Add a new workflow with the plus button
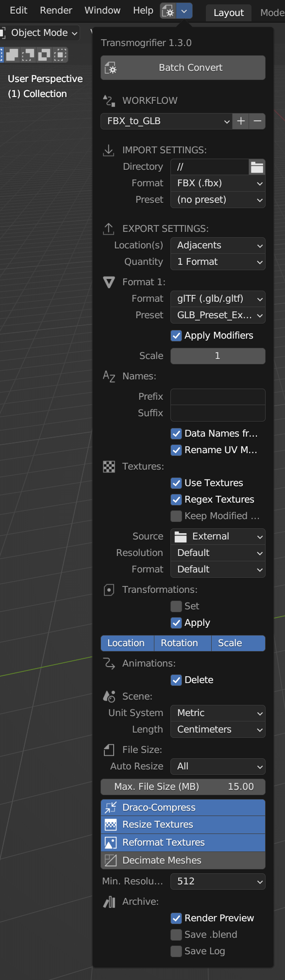The image size is (285, 980). tap(240, 121)
